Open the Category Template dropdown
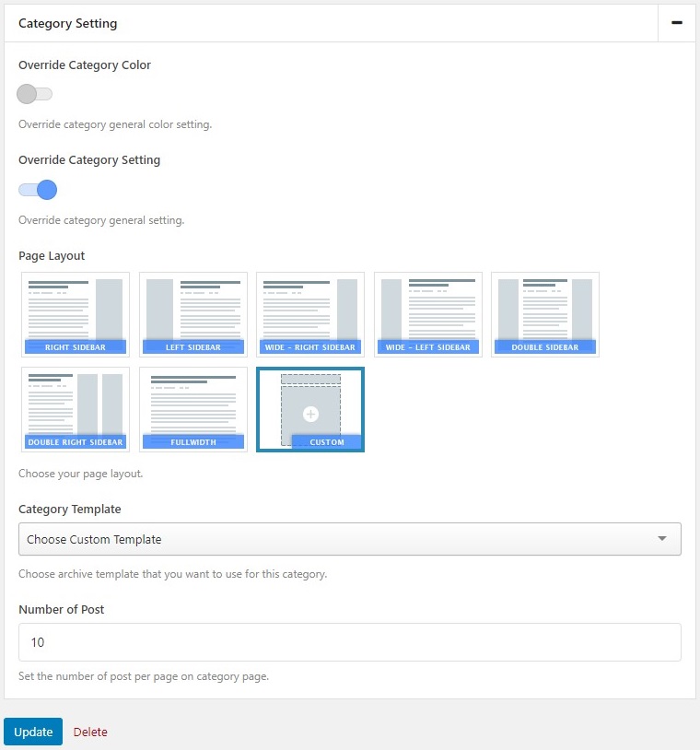Image resolution: width=700 pixels, height=750 pixels. (349, 539)
